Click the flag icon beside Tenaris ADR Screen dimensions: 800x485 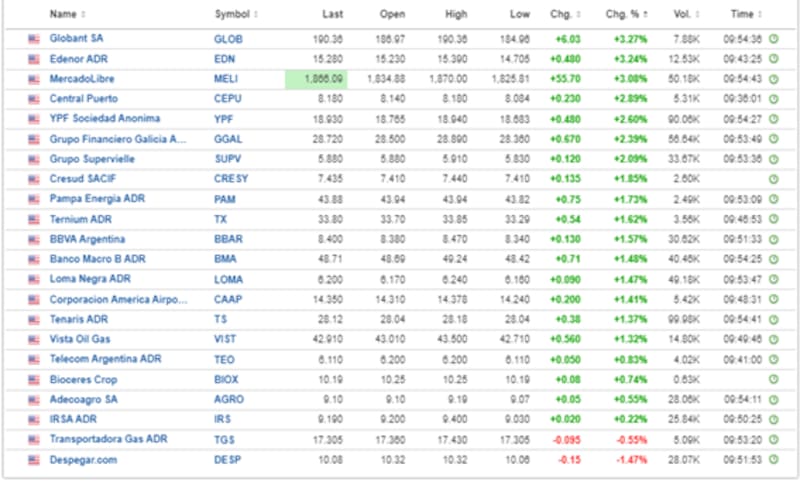click(x=34, y=319)
